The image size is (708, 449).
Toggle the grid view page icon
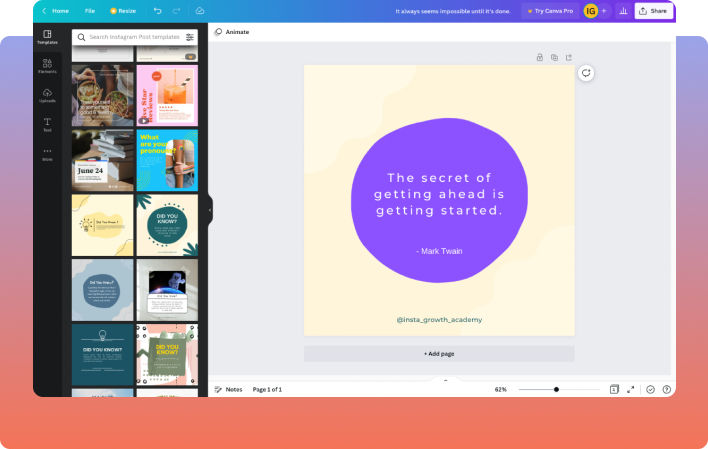pos(614,389)
